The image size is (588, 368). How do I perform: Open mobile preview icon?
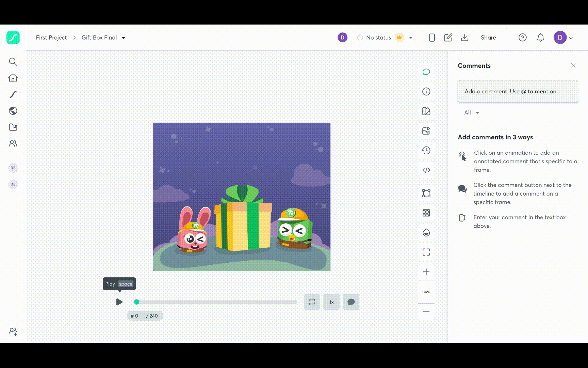coord(432,37)
